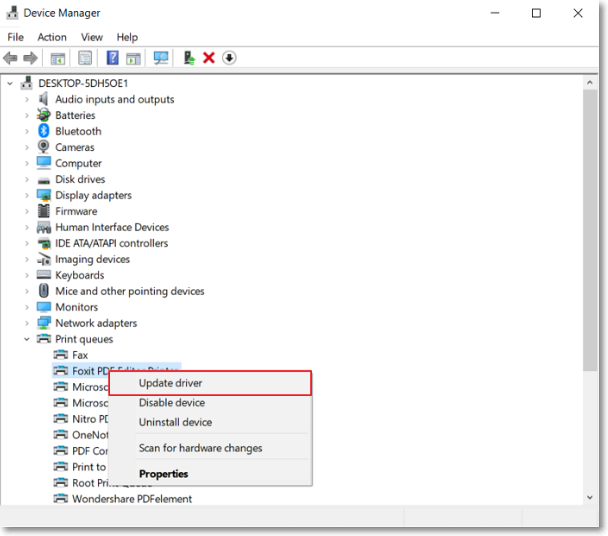Screen dimensions: 608x536
Task: Click the Batteries category icon
Action: [43, 115]
